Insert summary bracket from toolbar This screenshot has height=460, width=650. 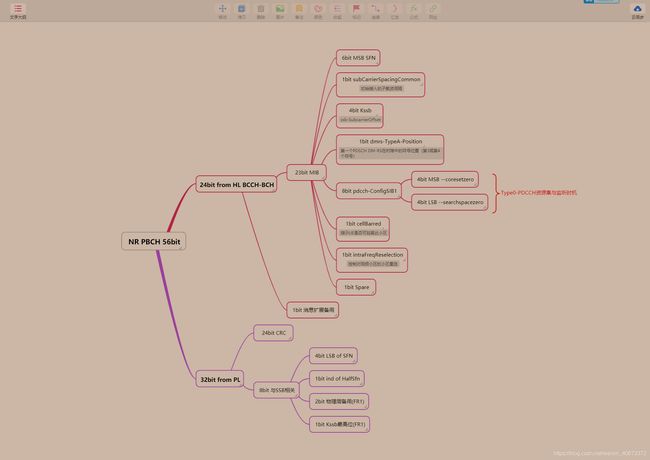(395, 8)
